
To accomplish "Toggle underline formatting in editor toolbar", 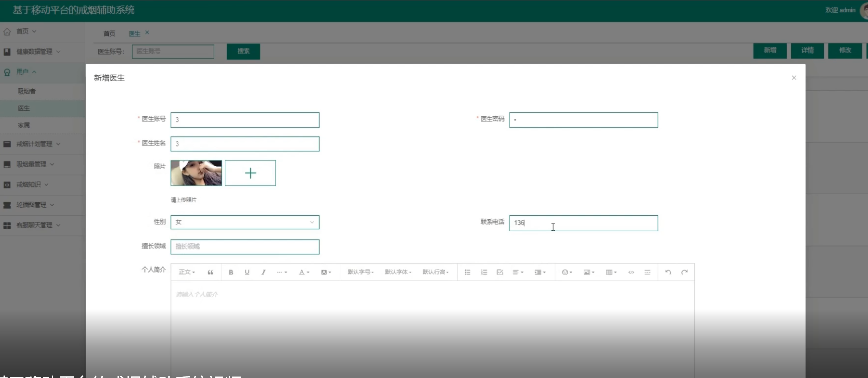I will coord(247,273).
